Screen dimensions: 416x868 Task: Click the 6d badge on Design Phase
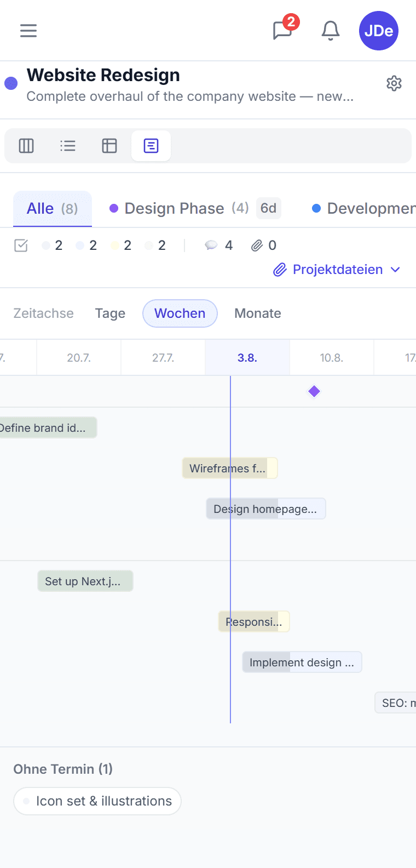coord(269,208)
